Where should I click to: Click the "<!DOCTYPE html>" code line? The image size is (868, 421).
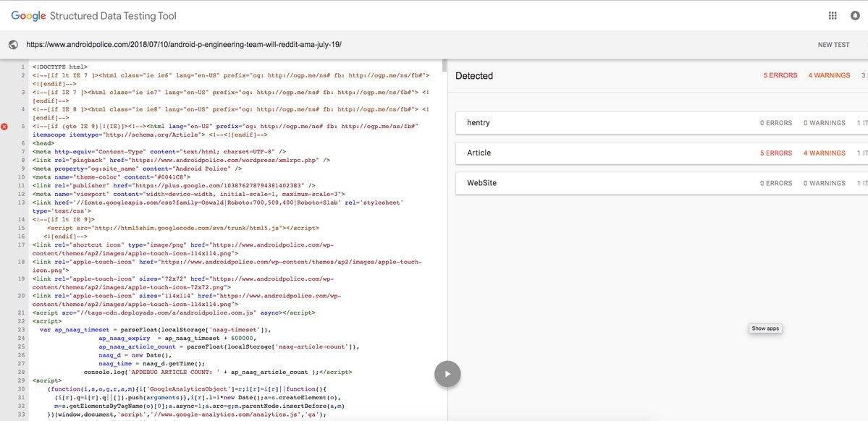(60, 67)
